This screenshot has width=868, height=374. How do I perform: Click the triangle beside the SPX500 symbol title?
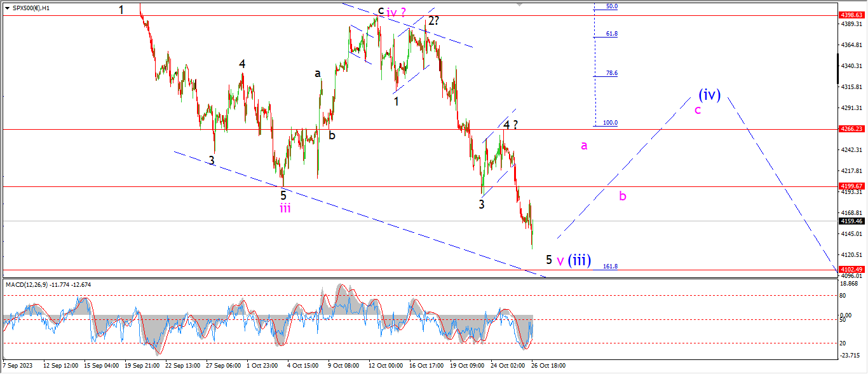(7, 8)
